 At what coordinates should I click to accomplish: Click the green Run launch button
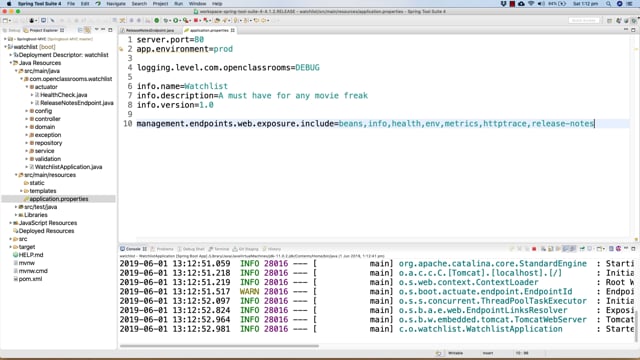175,20
